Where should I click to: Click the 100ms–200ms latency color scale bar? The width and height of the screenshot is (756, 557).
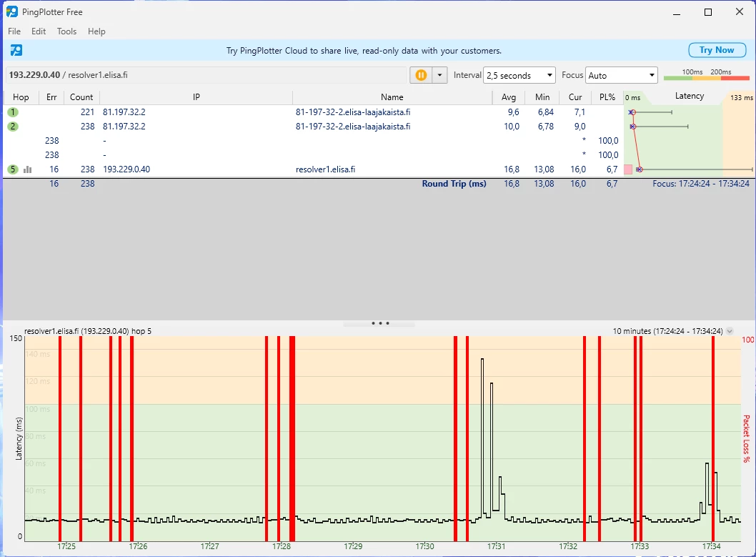pyautogui.click(x=706, y=78)
